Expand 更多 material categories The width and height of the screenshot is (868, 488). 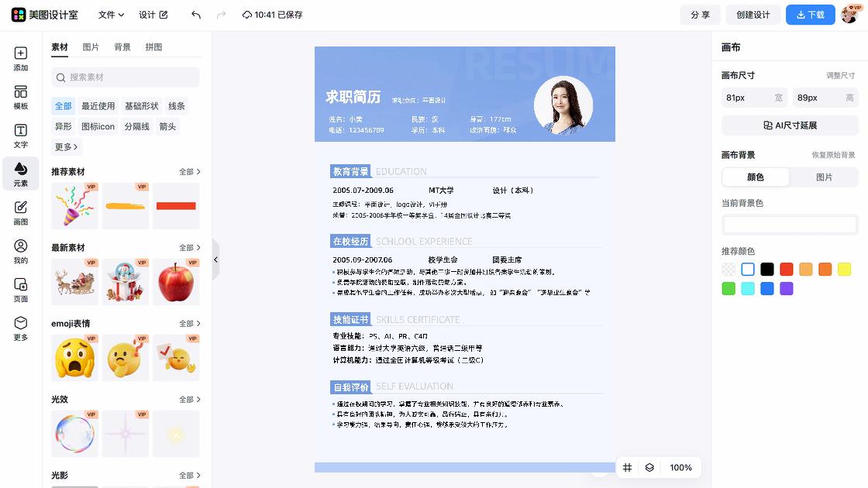click(66, 146)
